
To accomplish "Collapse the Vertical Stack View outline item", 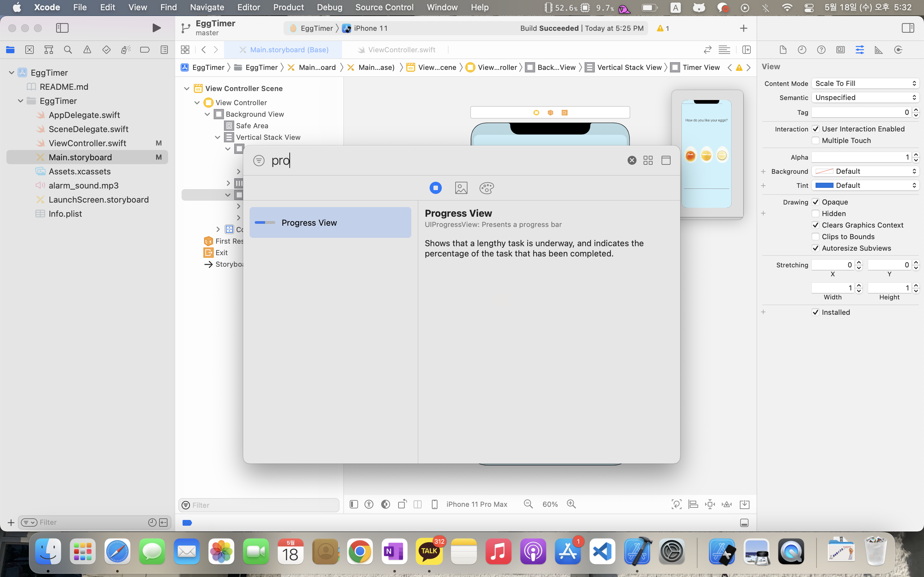I will pos(218,138).
